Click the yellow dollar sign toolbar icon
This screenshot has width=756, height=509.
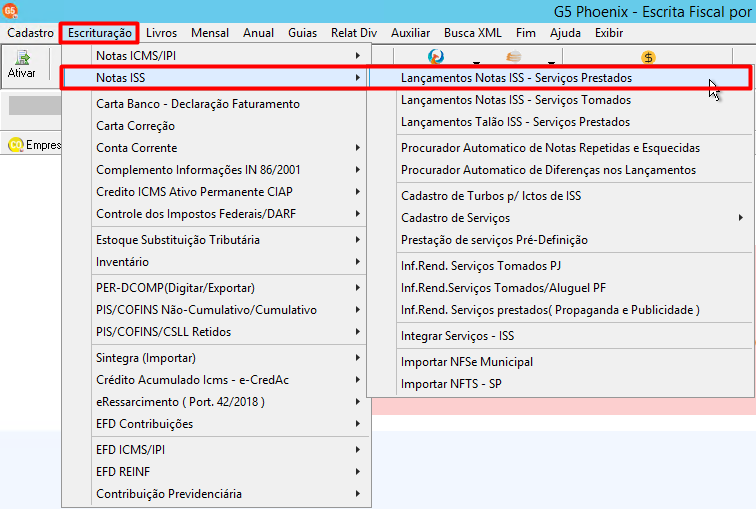pyautogui.click(x=648, y=57)
